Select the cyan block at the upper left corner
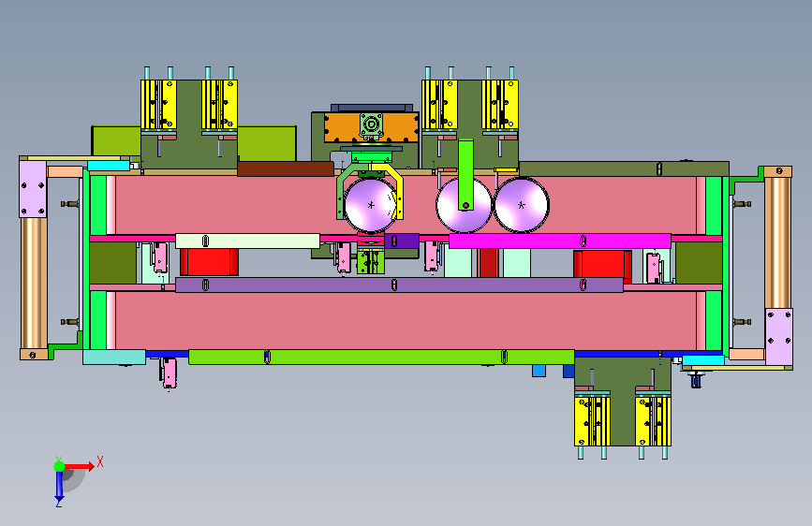The height and width of the screenshot is (526, 812). coord(109,166)
